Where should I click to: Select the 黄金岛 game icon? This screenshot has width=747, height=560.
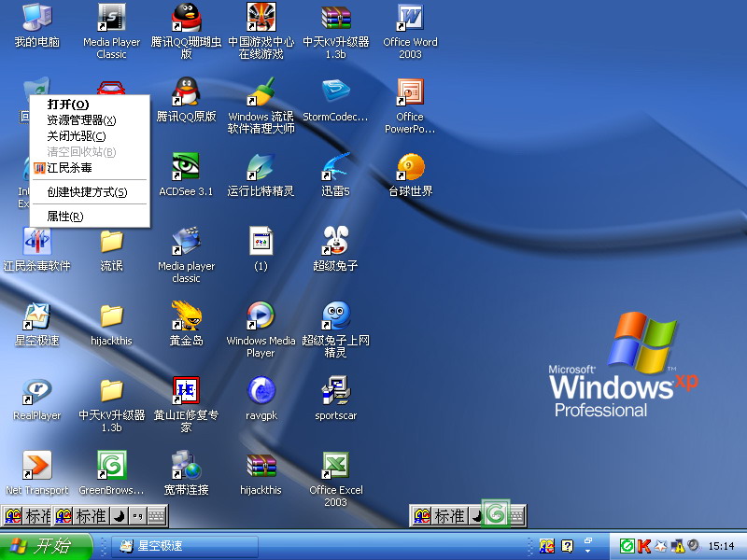(x=186, y=316)
